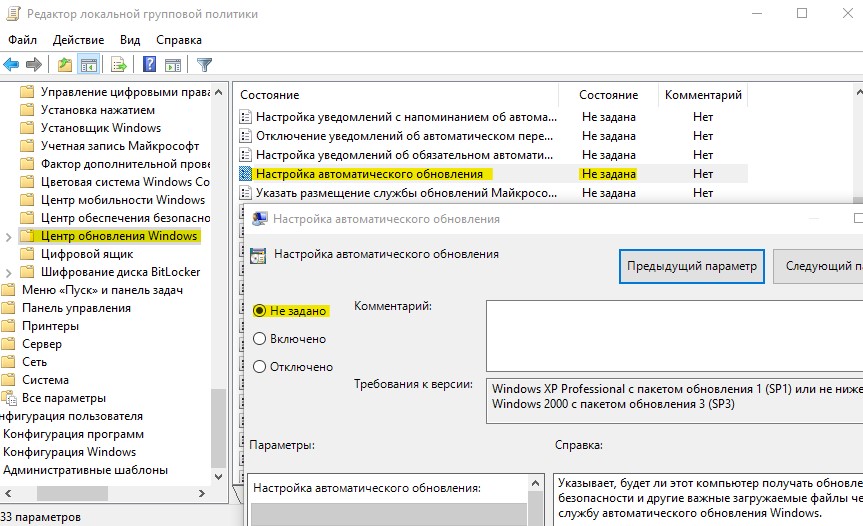Select Конфигурация программ tree item
The height and width of the screenshot is (526, 863).
[73, 434]
